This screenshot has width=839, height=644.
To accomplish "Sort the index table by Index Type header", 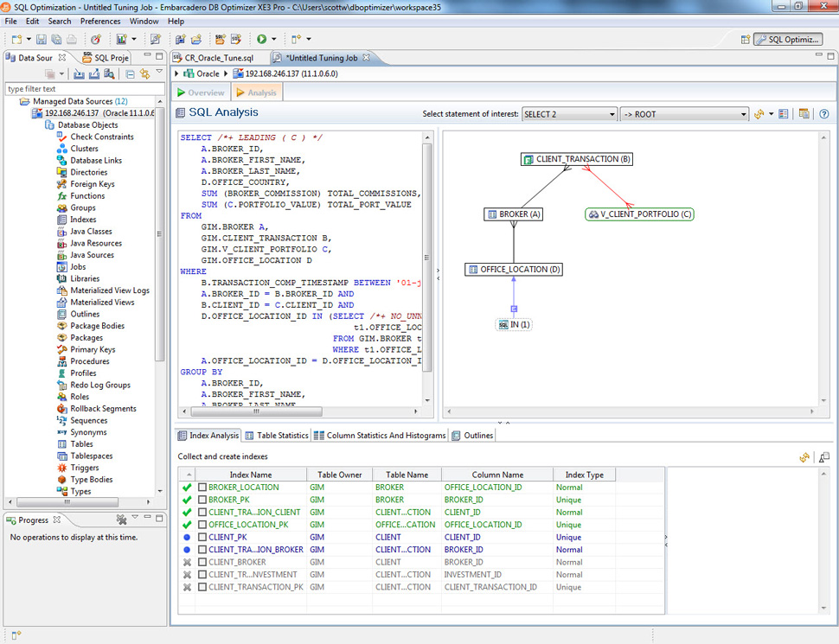I will click(x=585, y=475).
